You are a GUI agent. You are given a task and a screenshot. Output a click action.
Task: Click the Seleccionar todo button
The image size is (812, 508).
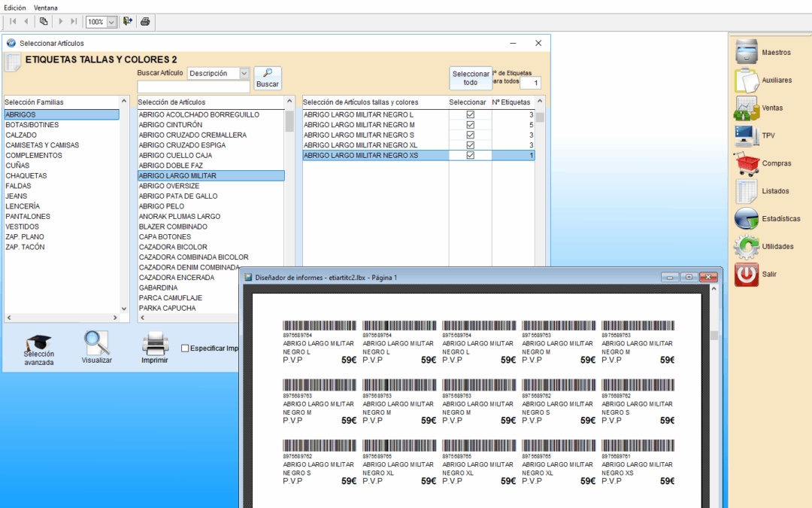471,78
